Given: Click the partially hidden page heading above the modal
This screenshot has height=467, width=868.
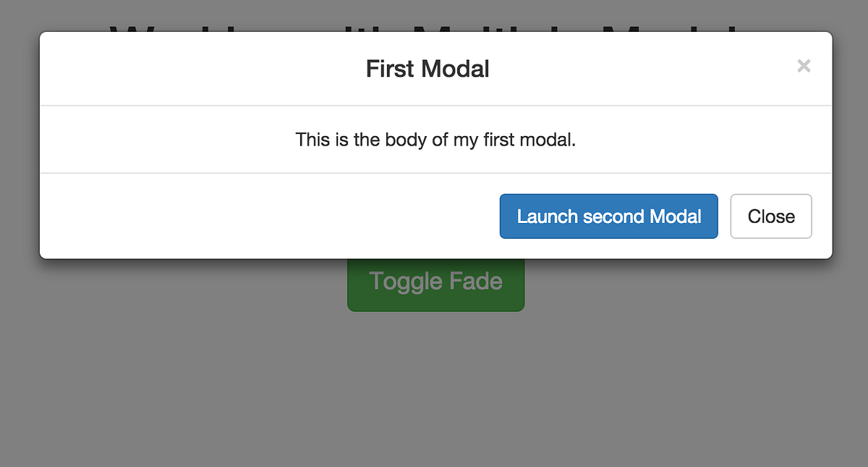Looking at the screenshot, I should click(427, 28).
